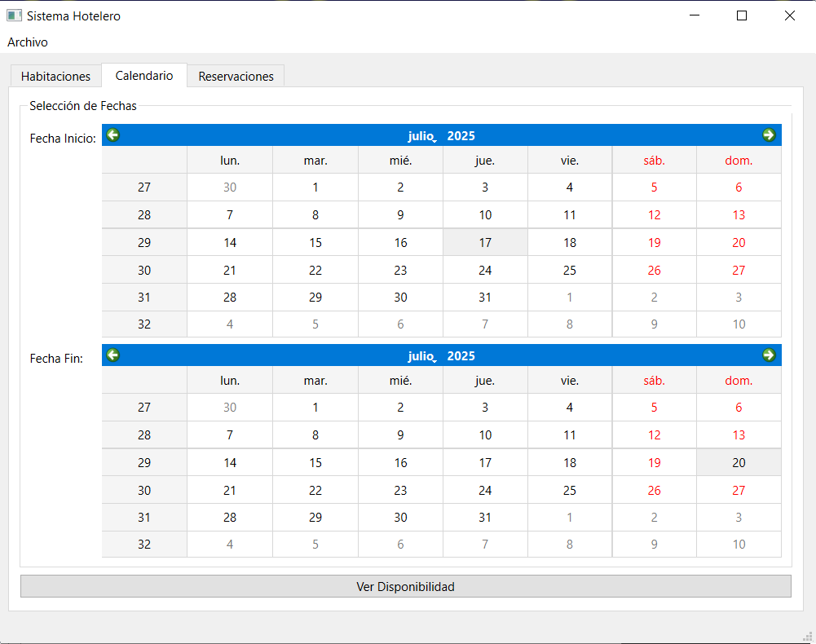Go to previous month in Fecha Fin calendar

coord(113,355)
